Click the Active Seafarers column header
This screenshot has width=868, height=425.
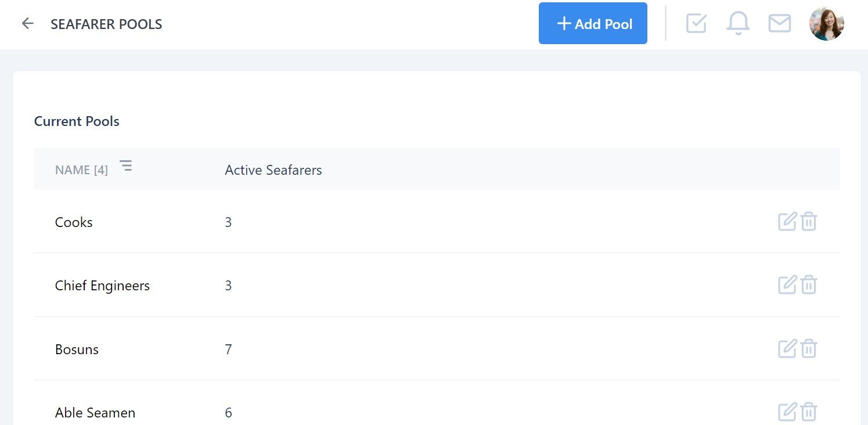[273, 170]
